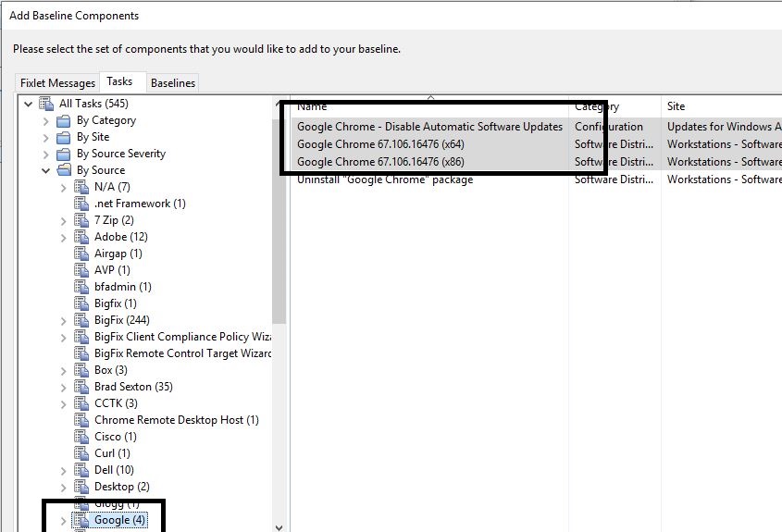Expand the N/A (7) node
Screen dimensions: 782x532
pyautogui.click(x=63, y=188)
